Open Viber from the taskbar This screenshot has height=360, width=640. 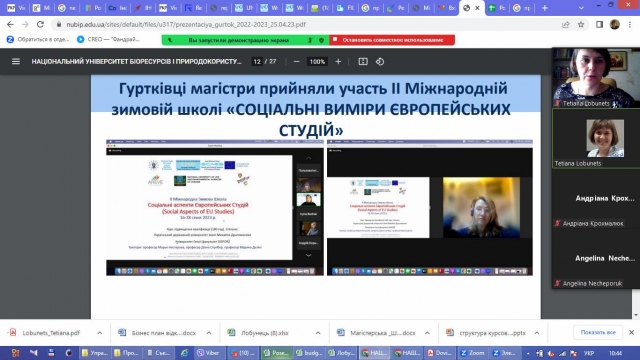coord(209,353)
